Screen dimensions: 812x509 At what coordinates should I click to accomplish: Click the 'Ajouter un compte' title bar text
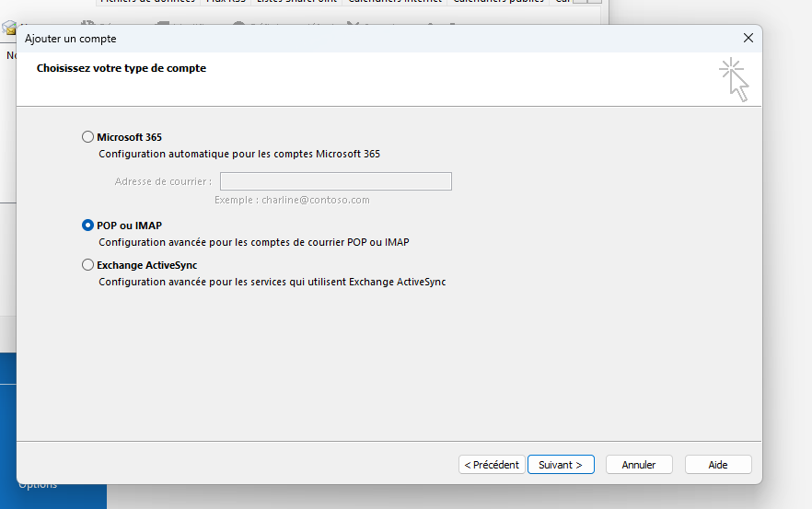pyautogui.click(x=70, y=39)
